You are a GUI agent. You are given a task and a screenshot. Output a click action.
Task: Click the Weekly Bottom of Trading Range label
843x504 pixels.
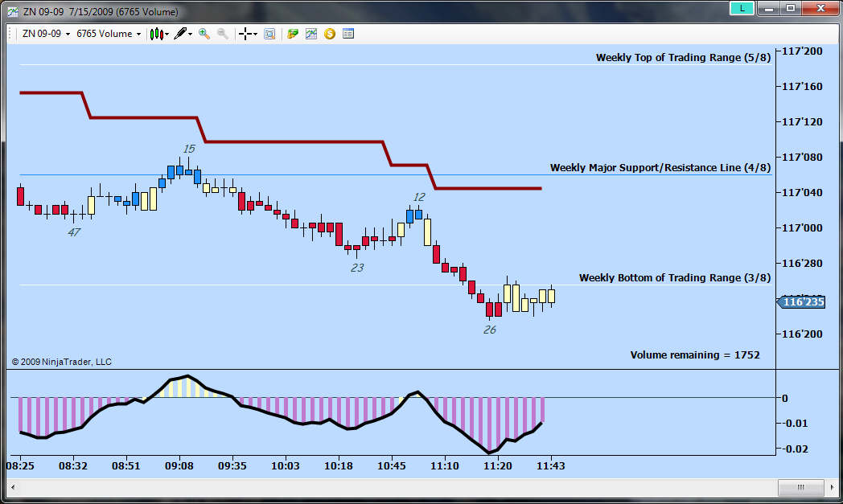point(675,278)
